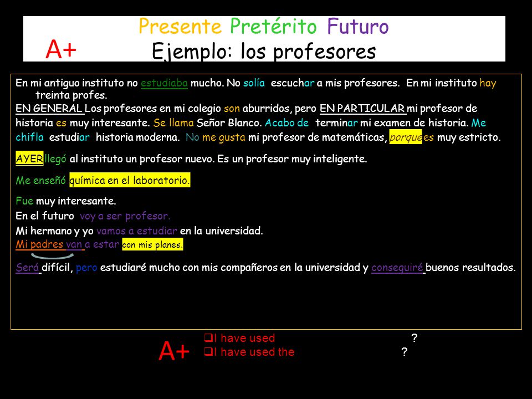Screen dimensions: 532x399
Task: Select the phrase 'Mi hermano y yo'
Action: click(54, 231)
